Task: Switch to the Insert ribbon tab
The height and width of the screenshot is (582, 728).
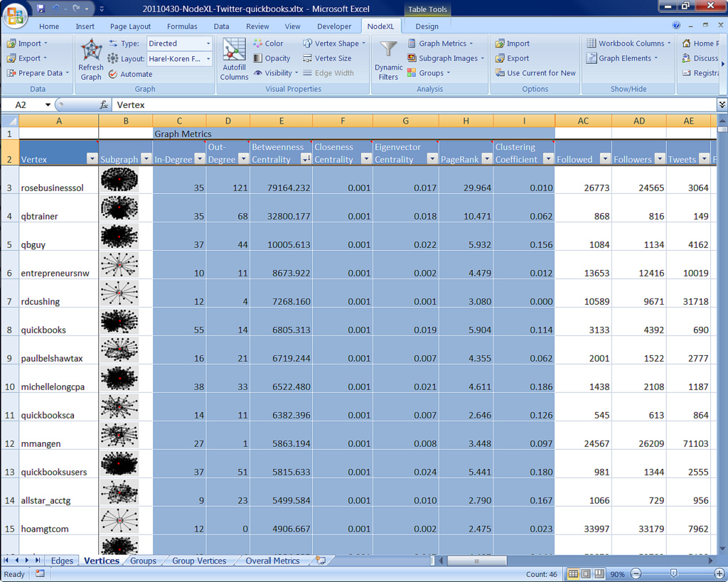Action: [x=85, y=26]
